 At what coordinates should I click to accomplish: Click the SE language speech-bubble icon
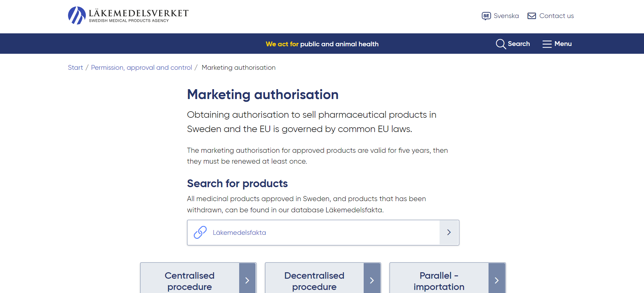(x=486, y=16)
